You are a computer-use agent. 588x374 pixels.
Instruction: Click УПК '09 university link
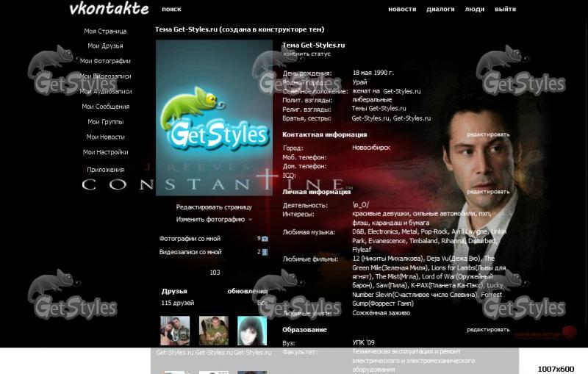[x=363, y=342]
